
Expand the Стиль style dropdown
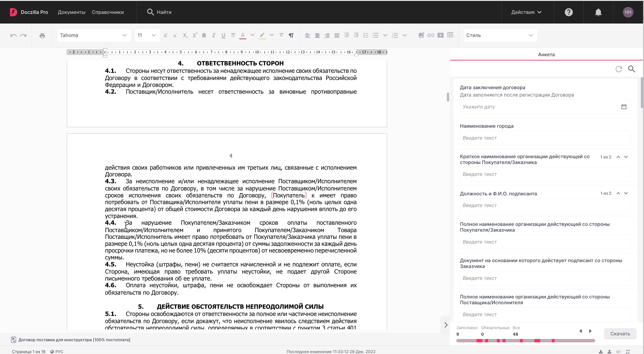coord(500,35)
